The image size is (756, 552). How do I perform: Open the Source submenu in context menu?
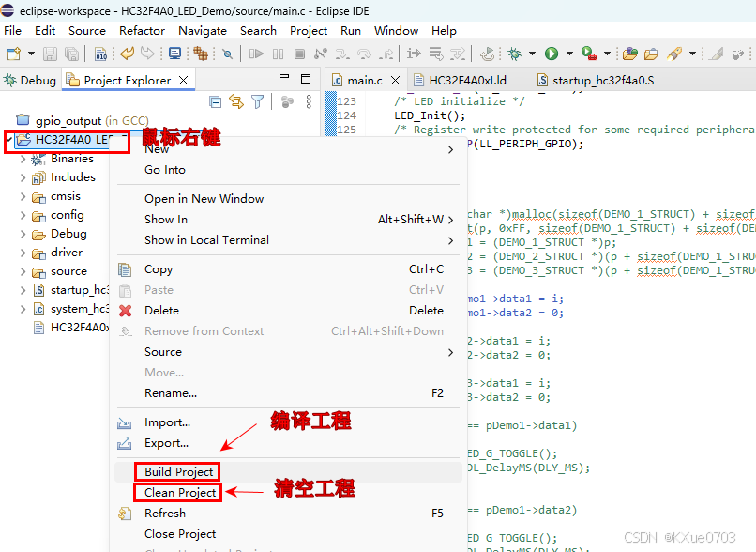click(x=288, y=352)
